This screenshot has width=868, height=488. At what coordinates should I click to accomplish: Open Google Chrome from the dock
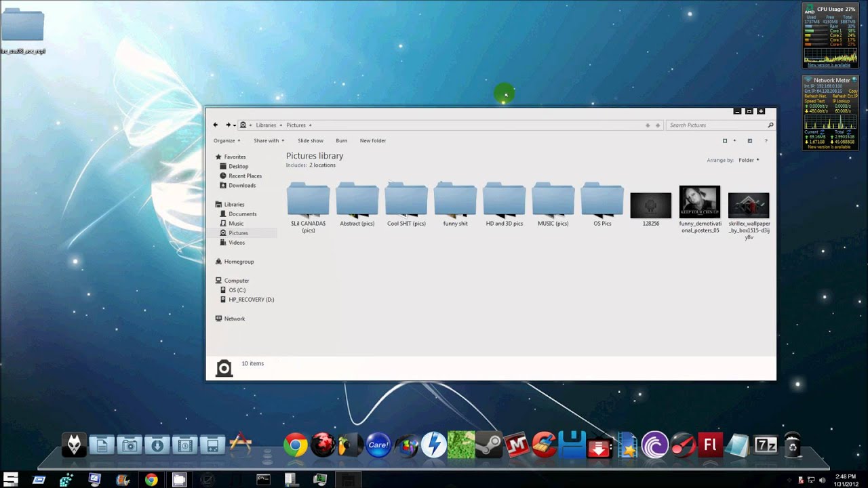(295, 445)
